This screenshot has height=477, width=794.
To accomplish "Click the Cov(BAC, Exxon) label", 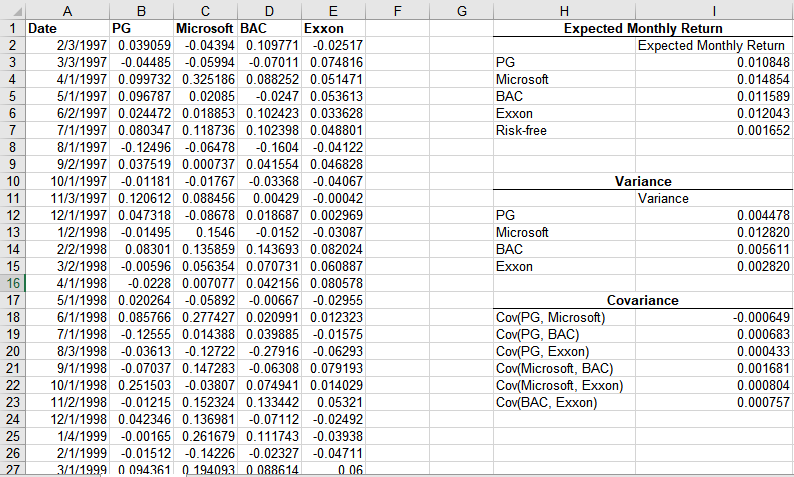I will [565, 403].
